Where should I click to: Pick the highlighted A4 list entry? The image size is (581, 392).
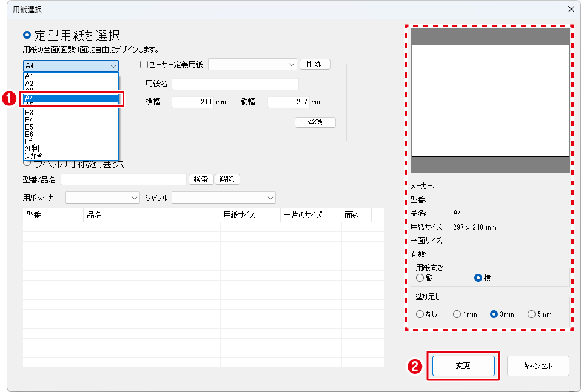[x=70, y=98]
